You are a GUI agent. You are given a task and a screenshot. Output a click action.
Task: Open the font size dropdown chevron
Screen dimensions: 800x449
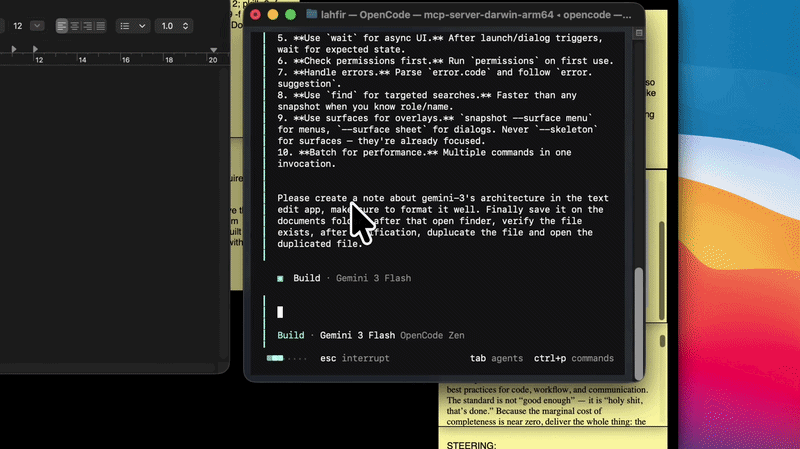[x=37, y=26]
